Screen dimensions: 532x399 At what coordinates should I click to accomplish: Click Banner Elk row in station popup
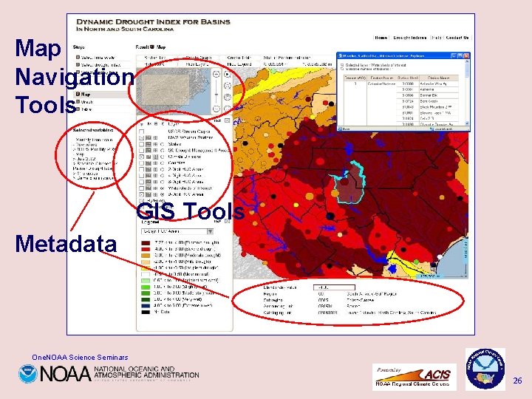click(428, 95)
